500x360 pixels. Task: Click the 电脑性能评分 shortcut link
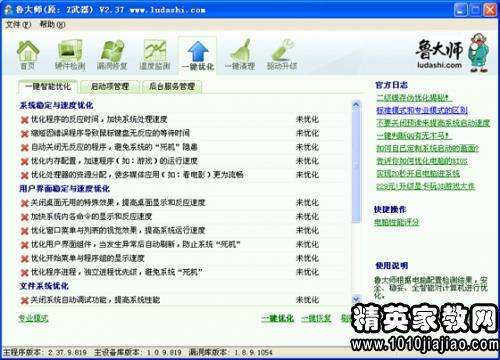coord(396,222)
